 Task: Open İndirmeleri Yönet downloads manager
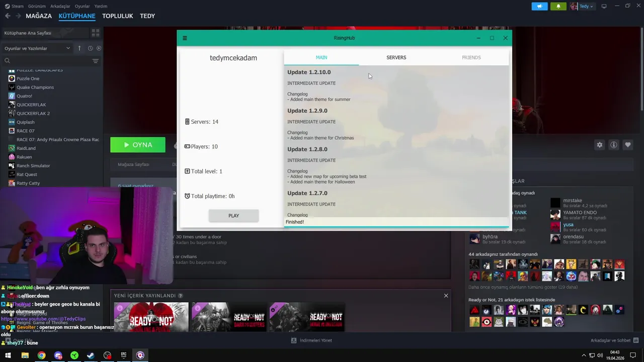(x=311, y=340)
